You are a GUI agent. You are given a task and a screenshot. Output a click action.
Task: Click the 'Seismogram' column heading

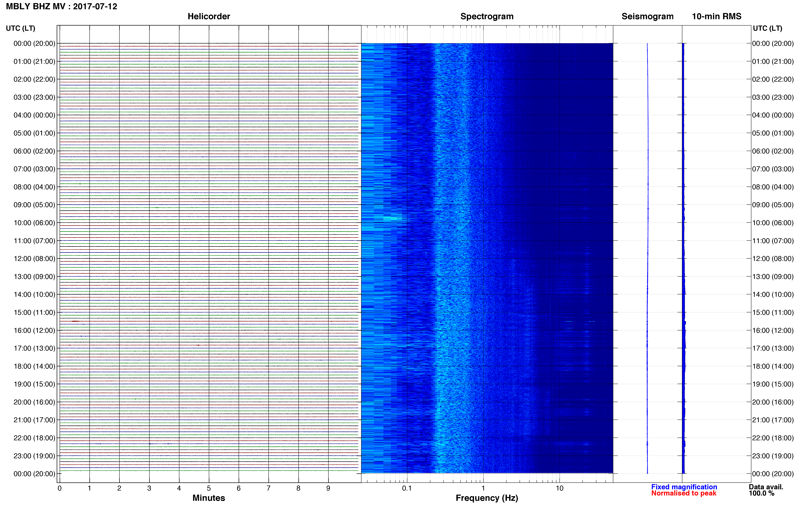(648, 16)
